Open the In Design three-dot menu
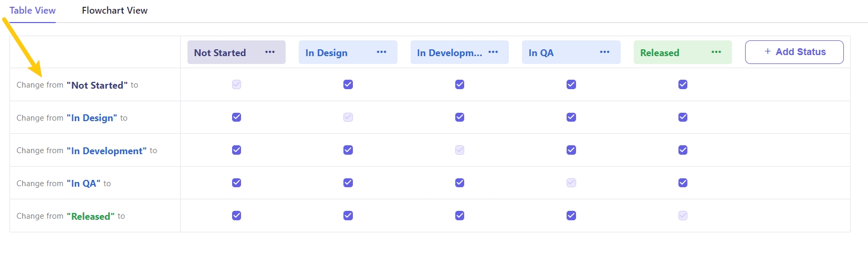 tap(381, 52)
